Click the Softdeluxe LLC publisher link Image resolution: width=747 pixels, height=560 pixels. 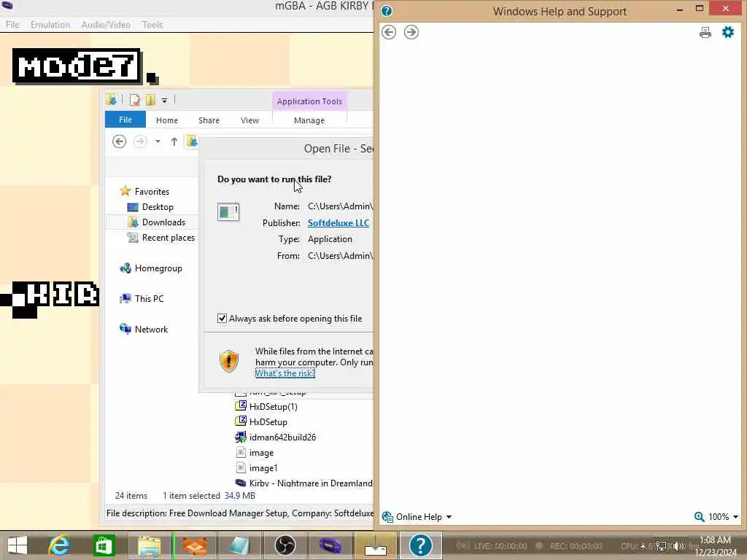click(338, 223)
